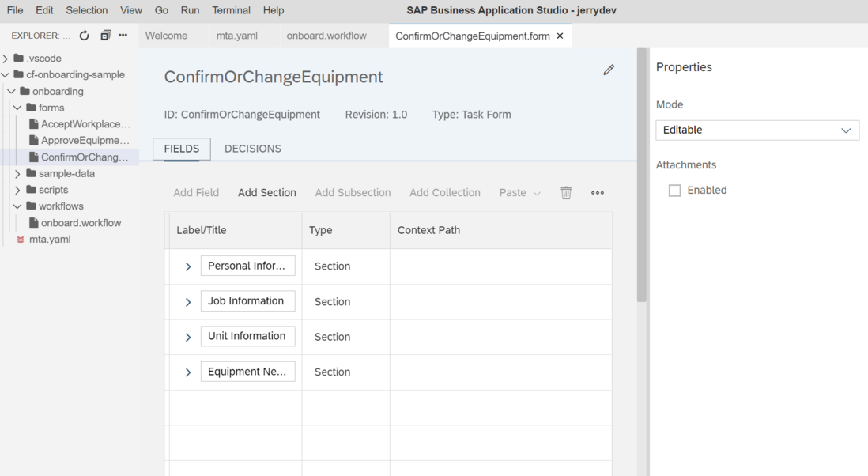Click the pencil edit form icon
This screenshot has height=476, width=868.
(x=609, y=70)
